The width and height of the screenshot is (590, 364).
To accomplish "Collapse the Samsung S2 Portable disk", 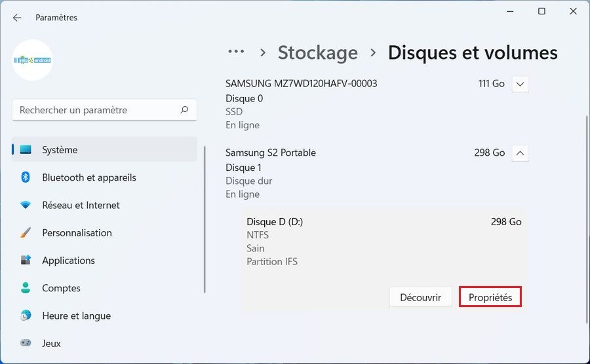I will (520, 153).
